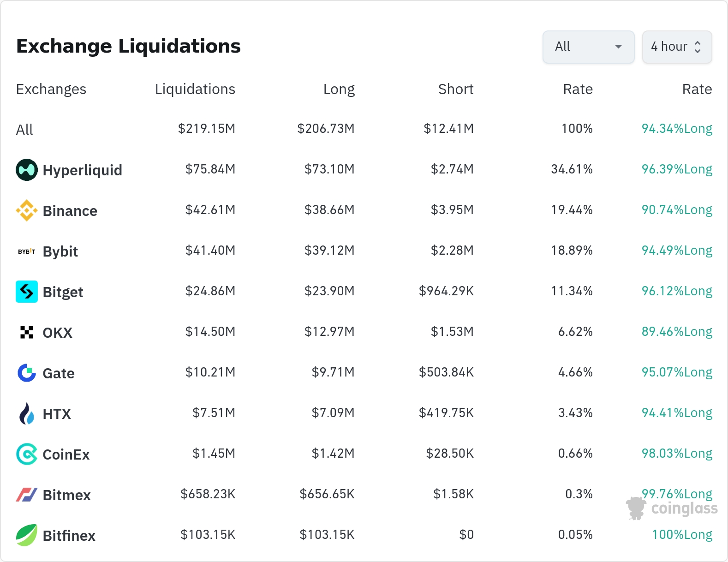Click the CoinEx logo icon
The width and height of the screenshot is (728, 562).
point(27,454)
